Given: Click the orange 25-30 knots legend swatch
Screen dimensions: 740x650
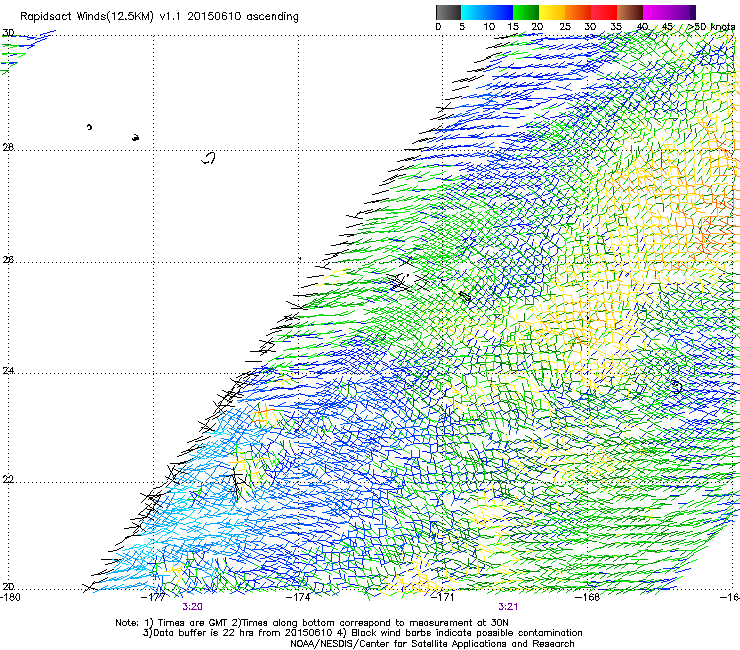Looking at the screenshot, I should (578, 12).
